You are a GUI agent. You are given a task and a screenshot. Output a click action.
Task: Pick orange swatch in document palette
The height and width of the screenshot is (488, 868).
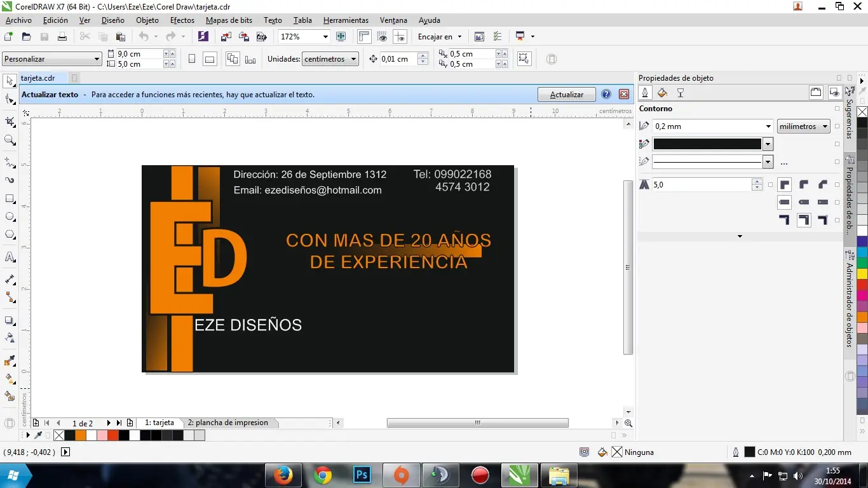click(x=81, y=435)
